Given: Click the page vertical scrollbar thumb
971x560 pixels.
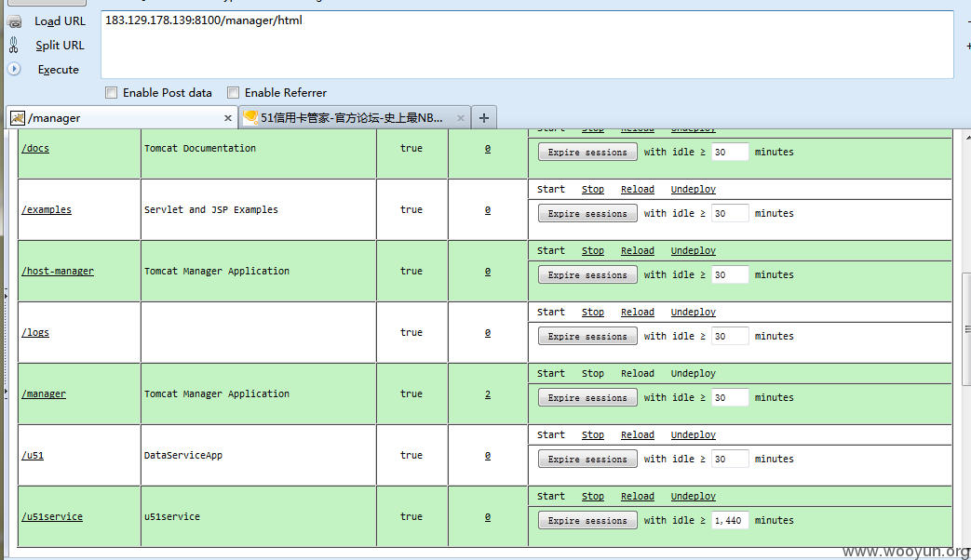Looking at the screenshot, I should [x=966, y=330].
